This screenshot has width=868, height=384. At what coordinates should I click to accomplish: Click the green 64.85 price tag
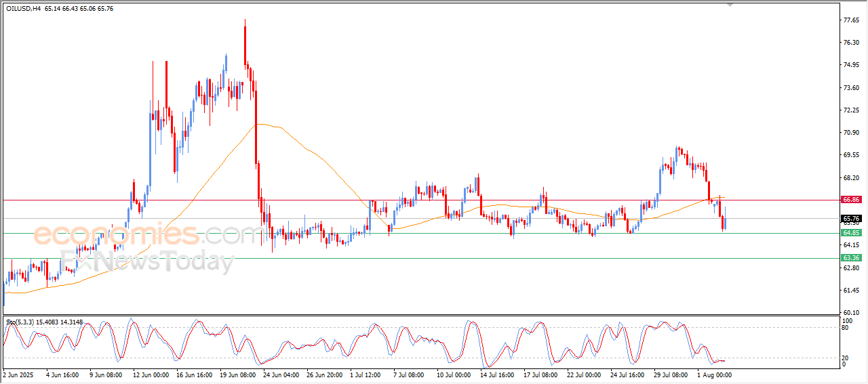coord(851,233)
